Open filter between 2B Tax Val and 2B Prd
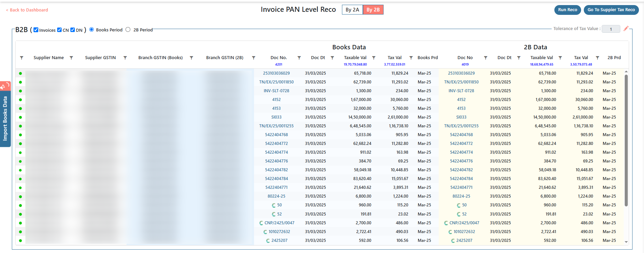Viewport: 644px width, 253px height. pos(598,58)
